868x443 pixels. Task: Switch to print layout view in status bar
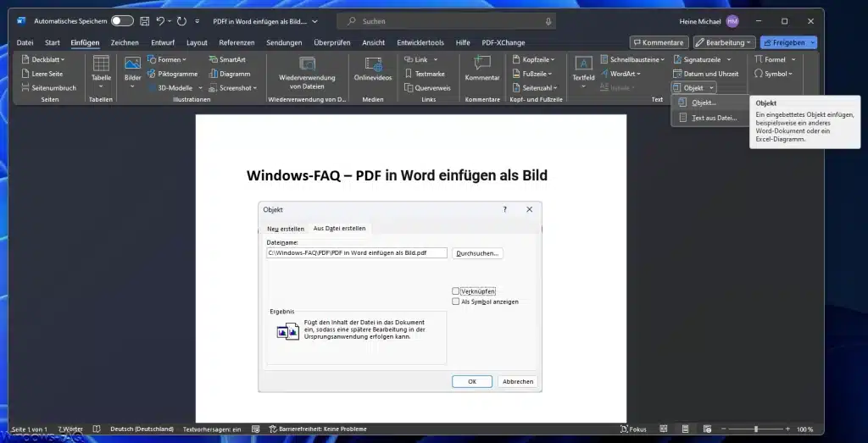click(685, 429)
